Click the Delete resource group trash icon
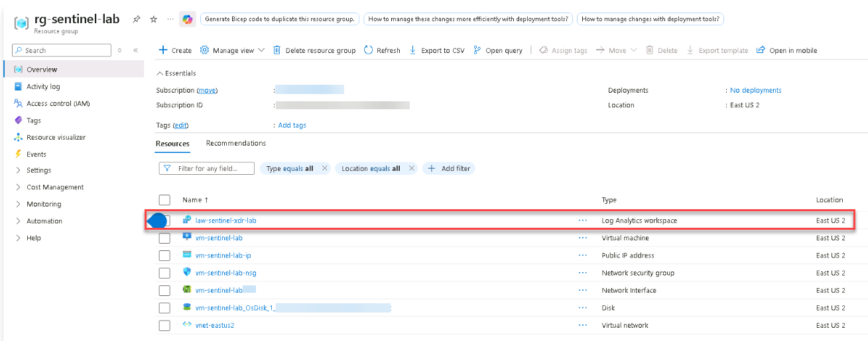The width and height of the screenshot is (868, 341). coord(277,50)
